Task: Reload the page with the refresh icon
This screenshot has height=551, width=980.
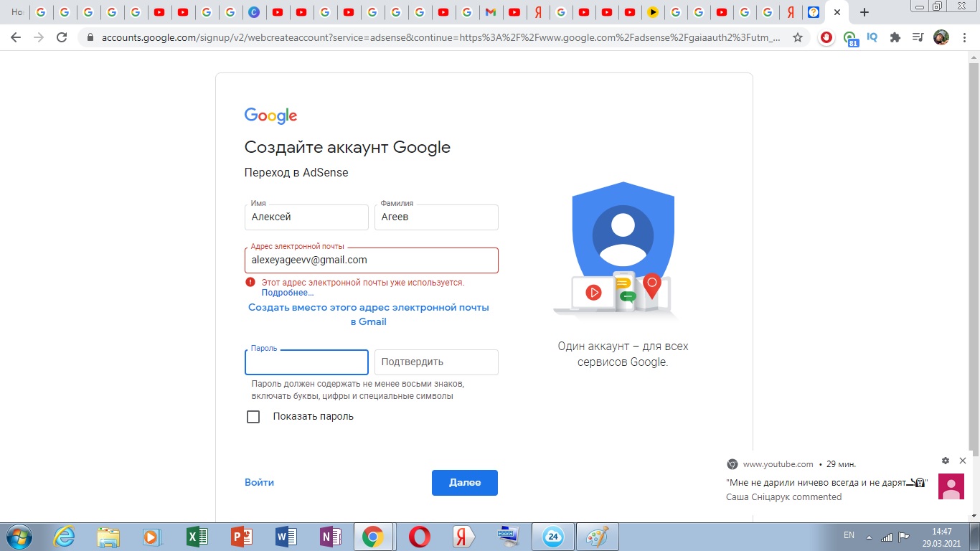Action: pos(62,37)
